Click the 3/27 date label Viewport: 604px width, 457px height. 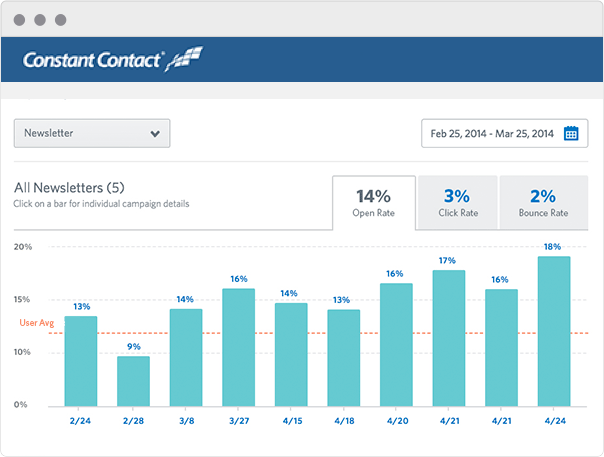point(239,421)
